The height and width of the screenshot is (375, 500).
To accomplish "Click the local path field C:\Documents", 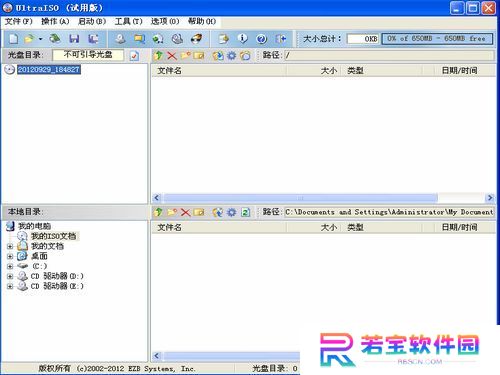I will pos(389,212).
